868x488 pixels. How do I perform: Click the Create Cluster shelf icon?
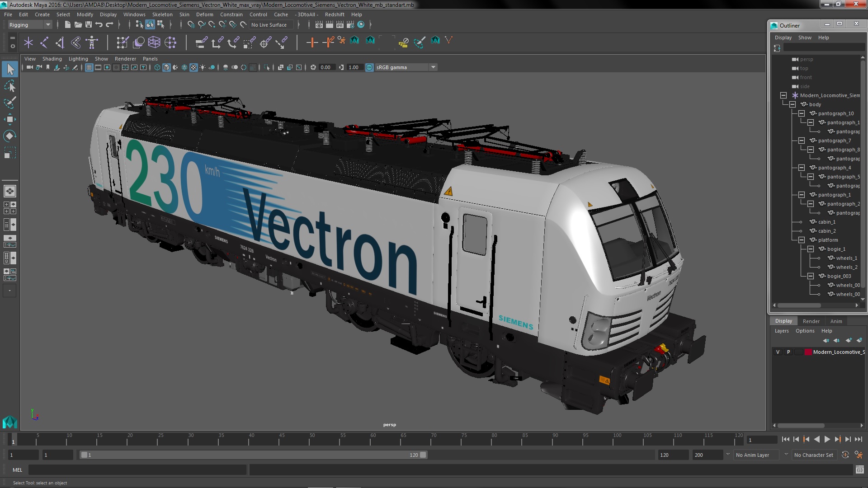click(170, 42)
